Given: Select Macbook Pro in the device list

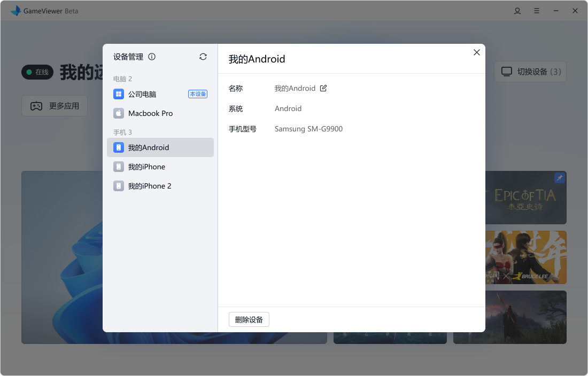Looking at the screenshot, I should [x=150, y=113].
